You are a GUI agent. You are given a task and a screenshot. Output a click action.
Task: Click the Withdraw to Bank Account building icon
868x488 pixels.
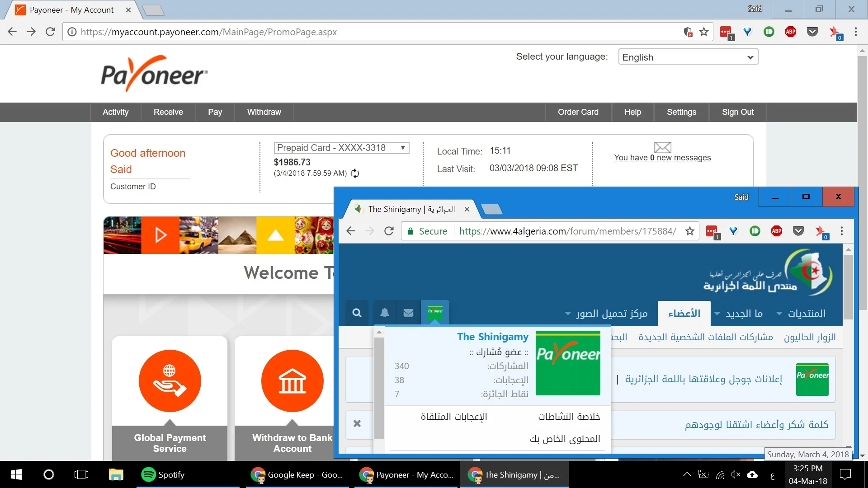click(292, 380)
